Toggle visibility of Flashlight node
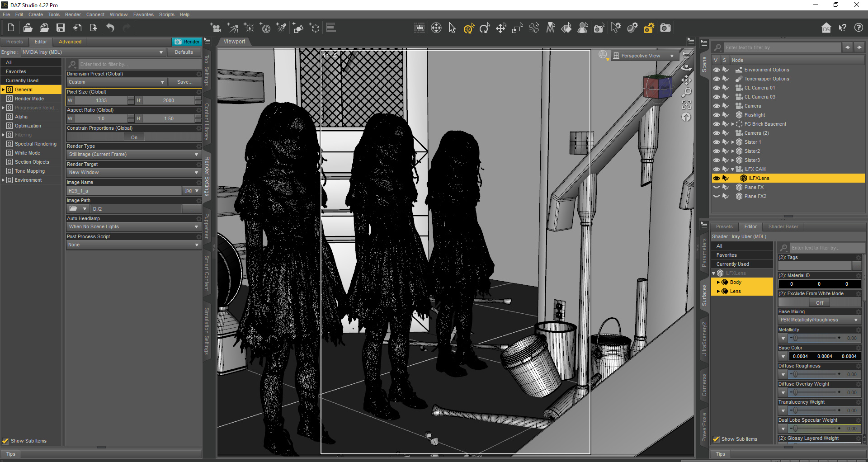This screenshot has height=462, width=868. point(717,115)
